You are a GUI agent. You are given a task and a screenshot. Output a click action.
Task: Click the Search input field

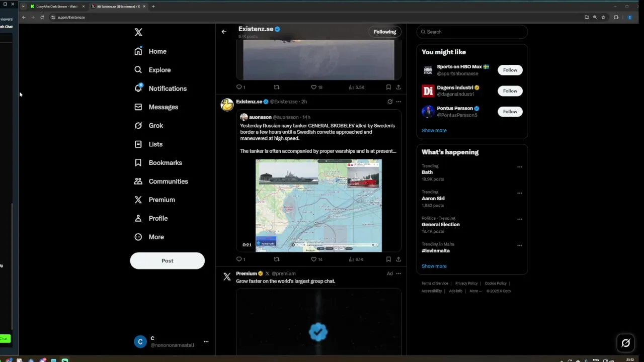(472, 32)
